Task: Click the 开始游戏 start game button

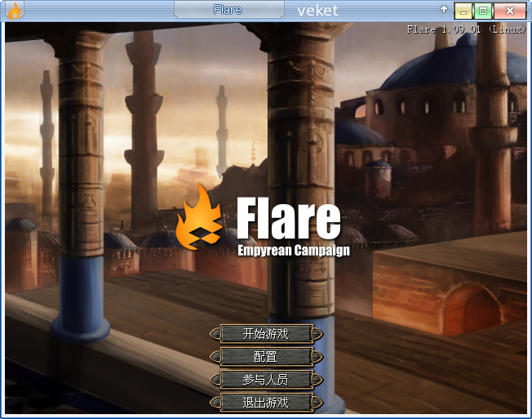Action: point(266,334)
